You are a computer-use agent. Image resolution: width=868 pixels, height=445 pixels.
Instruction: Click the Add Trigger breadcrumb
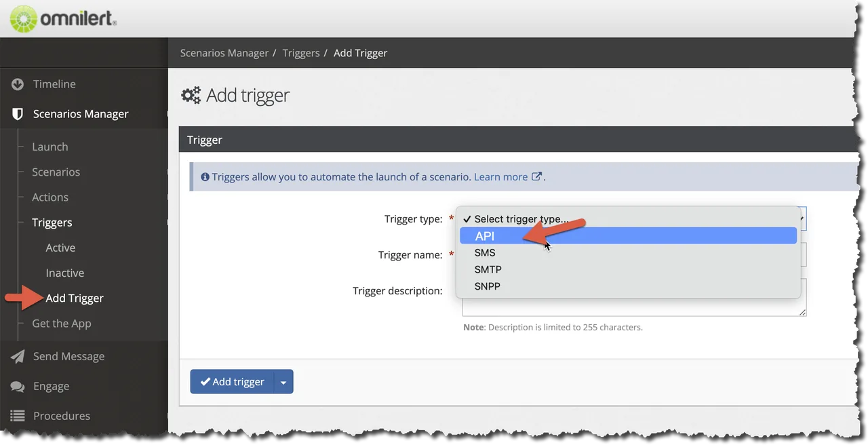coord(361,53)
